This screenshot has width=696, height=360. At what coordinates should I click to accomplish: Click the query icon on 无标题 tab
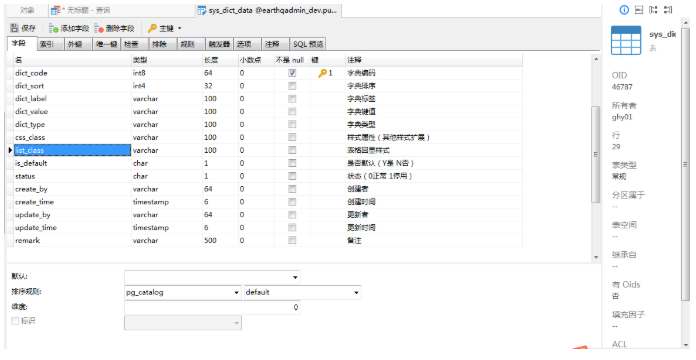click(x=55, y=10)
